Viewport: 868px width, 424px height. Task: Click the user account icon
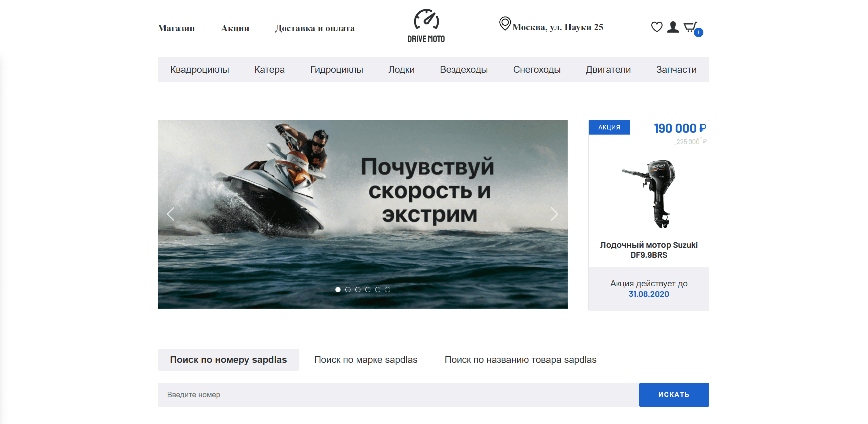coord(673,27)
